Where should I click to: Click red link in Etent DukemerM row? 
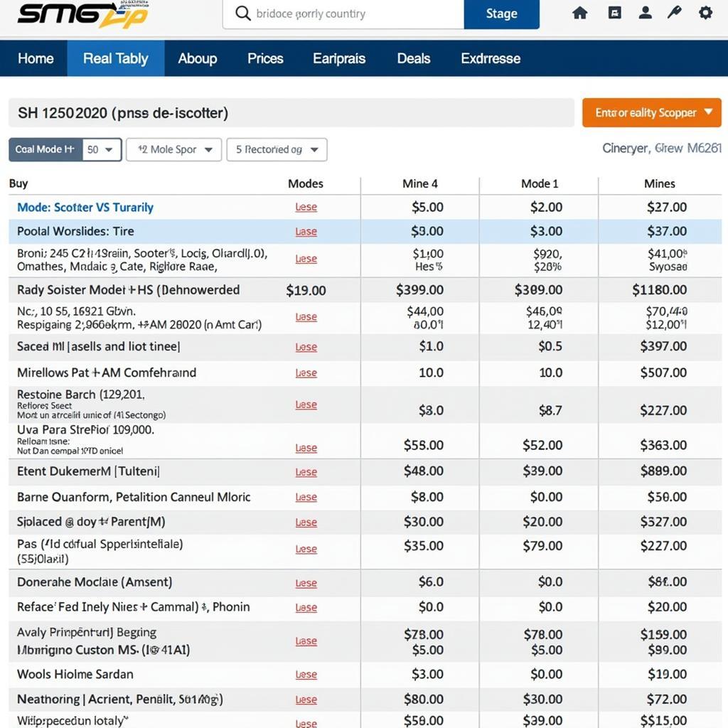tap(306, 472)
